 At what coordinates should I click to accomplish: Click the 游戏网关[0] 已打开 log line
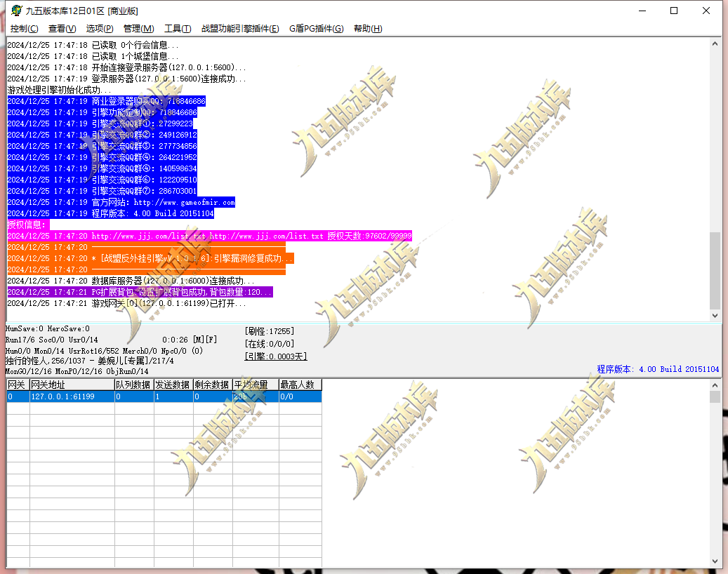[x=127, y=303]
